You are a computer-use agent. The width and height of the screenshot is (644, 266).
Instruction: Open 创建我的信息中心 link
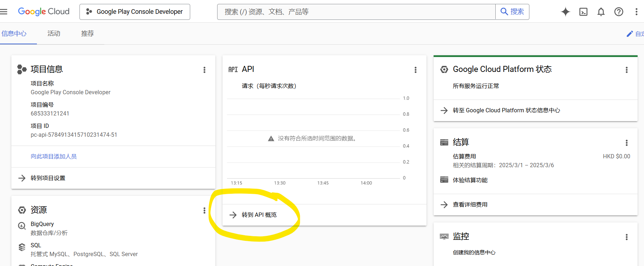point(474,253)
